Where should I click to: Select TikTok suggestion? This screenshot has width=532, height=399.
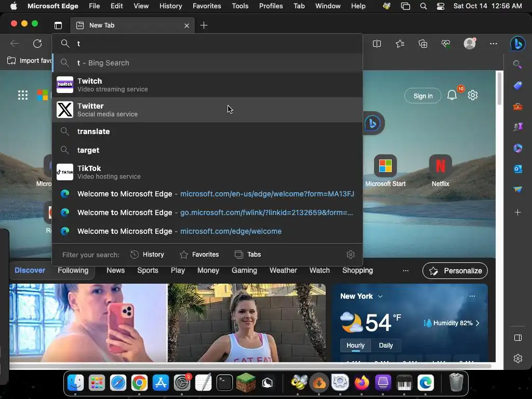[207, 172]
